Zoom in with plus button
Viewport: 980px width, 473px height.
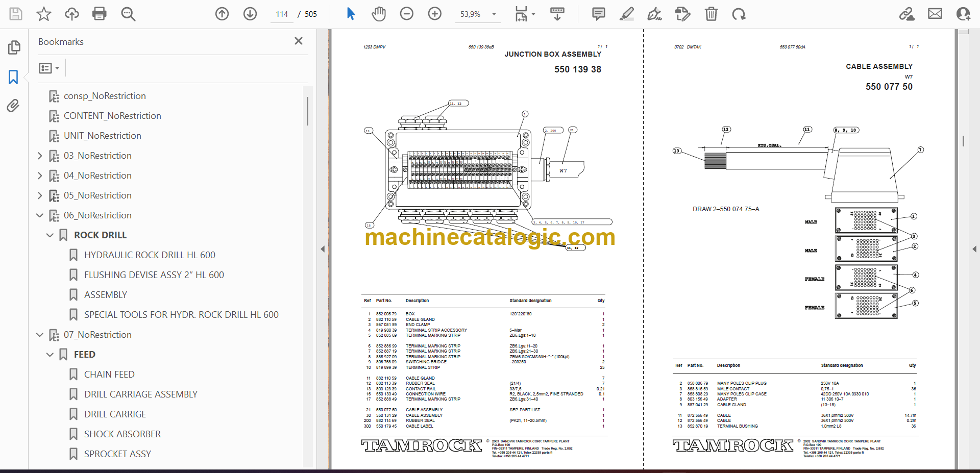[x=435, y=14]
